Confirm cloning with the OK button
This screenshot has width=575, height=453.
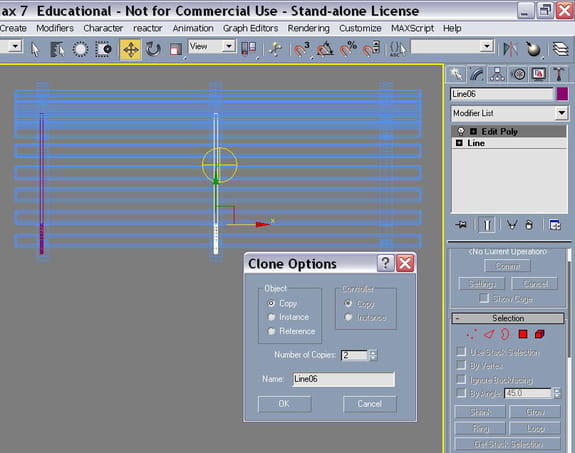pyautogui.click(x=285, y=404)
